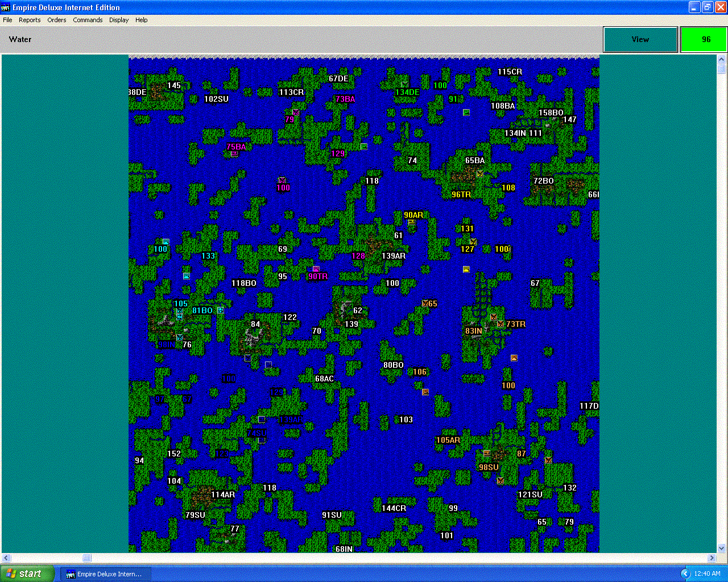Click vertical scrollbar down arrow
Screen dimensions: 728x582
click(721, 548)
